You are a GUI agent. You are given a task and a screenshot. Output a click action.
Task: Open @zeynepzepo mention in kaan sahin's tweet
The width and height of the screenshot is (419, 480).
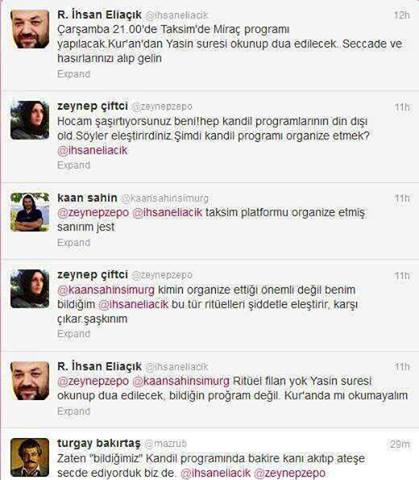point(93,213)
